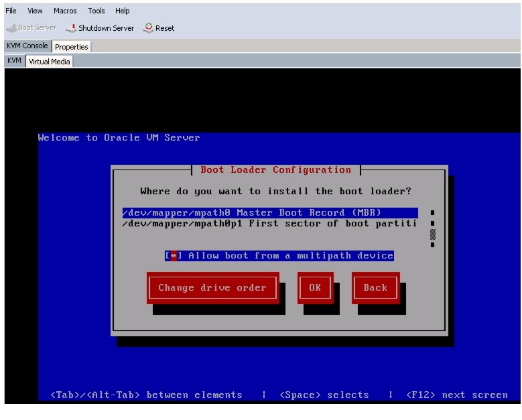The width and height of the screenshot is (522, 420).
Task: Toggle Allow boot from a multipath device
Action: coord(279,256)
